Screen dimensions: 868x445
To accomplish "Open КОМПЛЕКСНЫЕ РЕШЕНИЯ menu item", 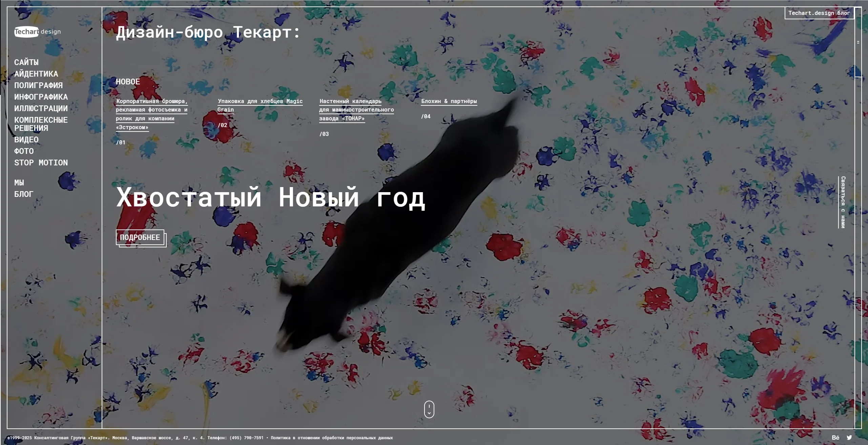I will click(41, 124).
